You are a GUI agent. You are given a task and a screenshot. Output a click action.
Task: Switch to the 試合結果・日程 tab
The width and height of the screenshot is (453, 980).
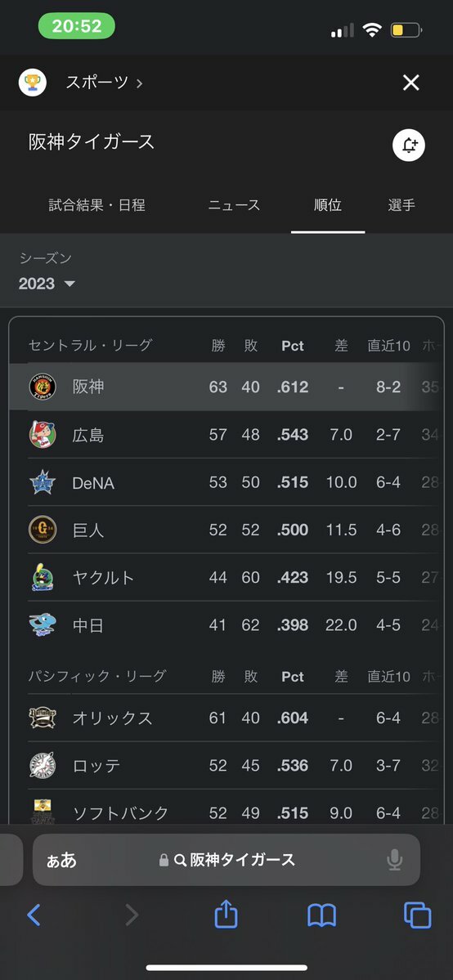[x=97, y=205]
